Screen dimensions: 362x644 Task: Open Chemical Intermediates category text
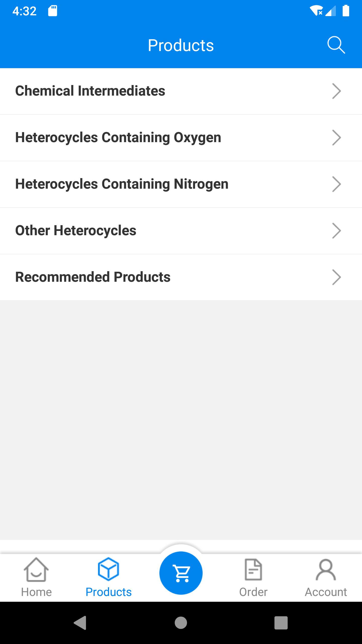90,91
